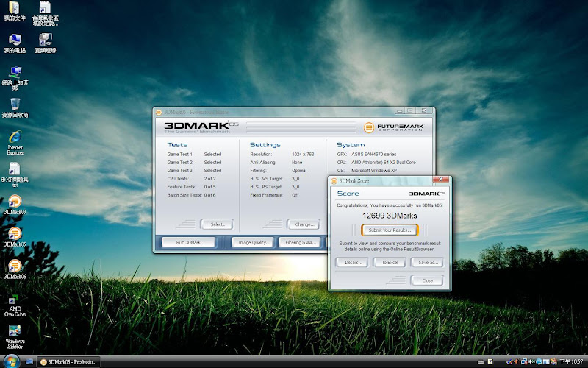Image resolution: width=588 pixels, height=368 pixels.
Task: Open the 台灣氣象 document shortcut at the top
Action: coord(46,13)
